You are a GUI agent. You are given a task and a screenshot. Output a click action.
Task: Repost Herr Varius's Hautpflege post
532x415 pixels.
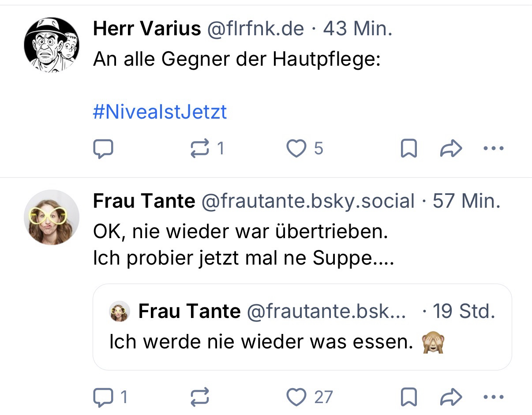pyautogui.click(x=199, y=149)
